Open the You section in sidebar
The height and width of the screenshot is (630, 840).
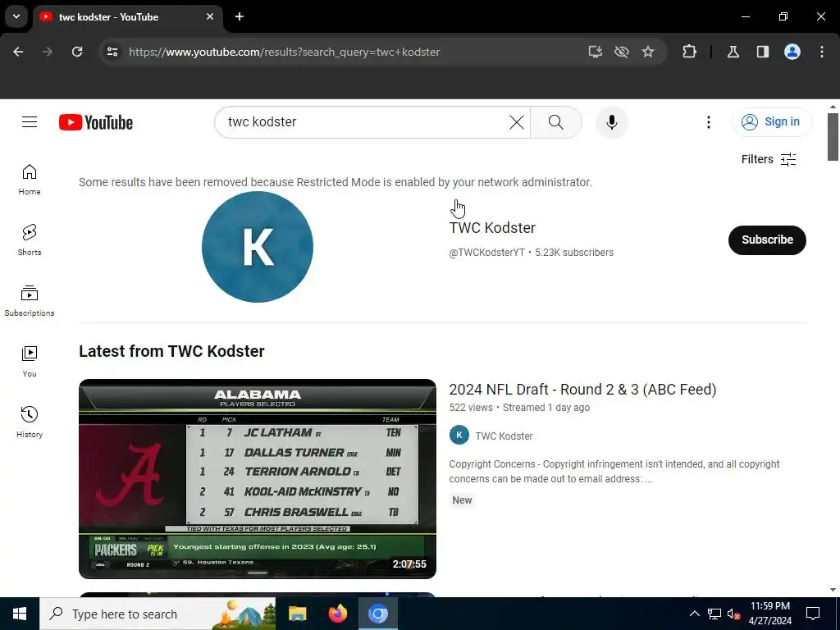[x=30, y=362]
